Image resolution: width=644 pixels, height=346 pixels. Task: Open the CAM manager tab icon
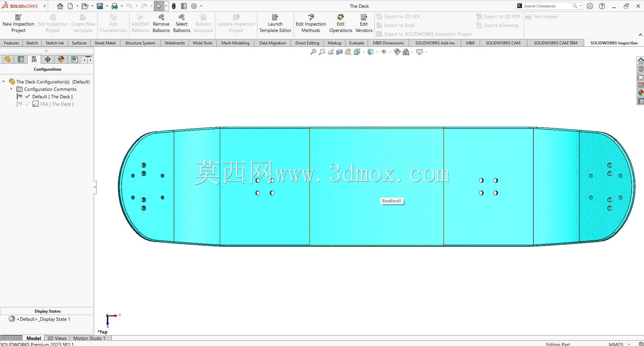click(x=74, y=60)
